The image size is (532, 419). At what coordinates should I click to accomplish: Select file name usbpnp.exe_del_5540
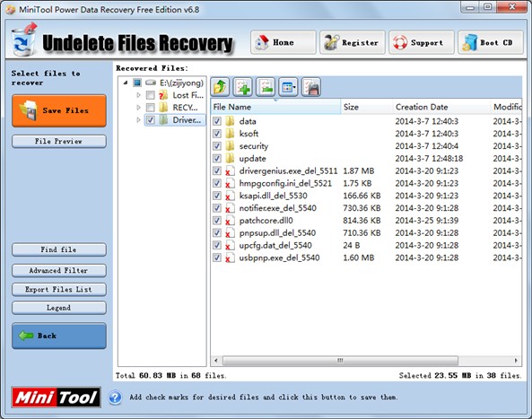[x=279, y=258]
